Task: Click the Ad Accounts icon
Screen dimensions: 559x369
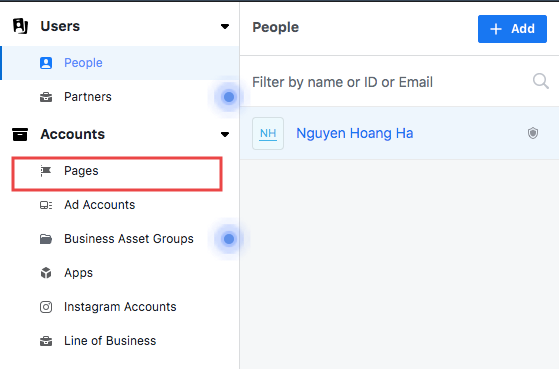Action: (x=46, y=205)
